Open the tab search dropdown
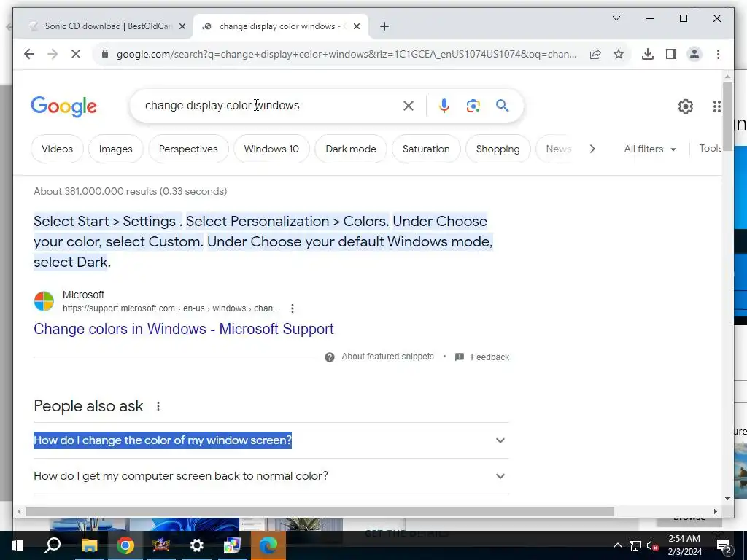The width and height of the screenshot is (747, 560). point(616,18)
